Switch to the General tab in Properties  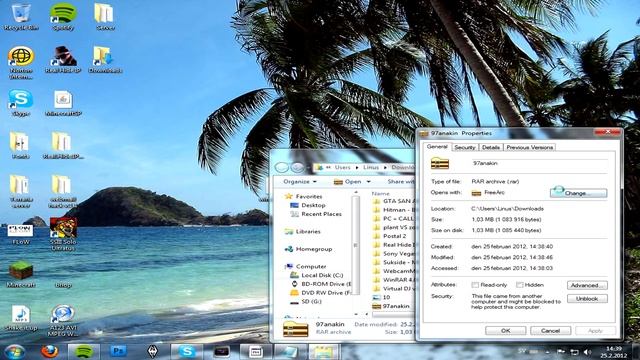[x=437, y=147]
